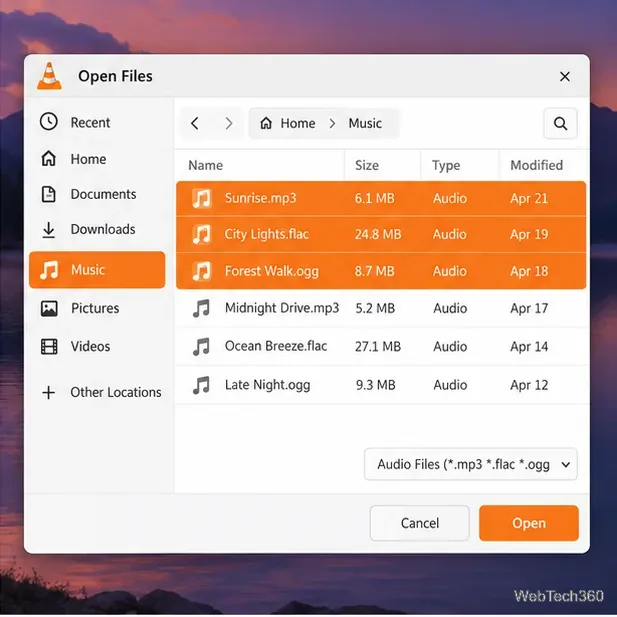
Task: Click the Apr 14 modified date
Action: [x=529, y=346]
